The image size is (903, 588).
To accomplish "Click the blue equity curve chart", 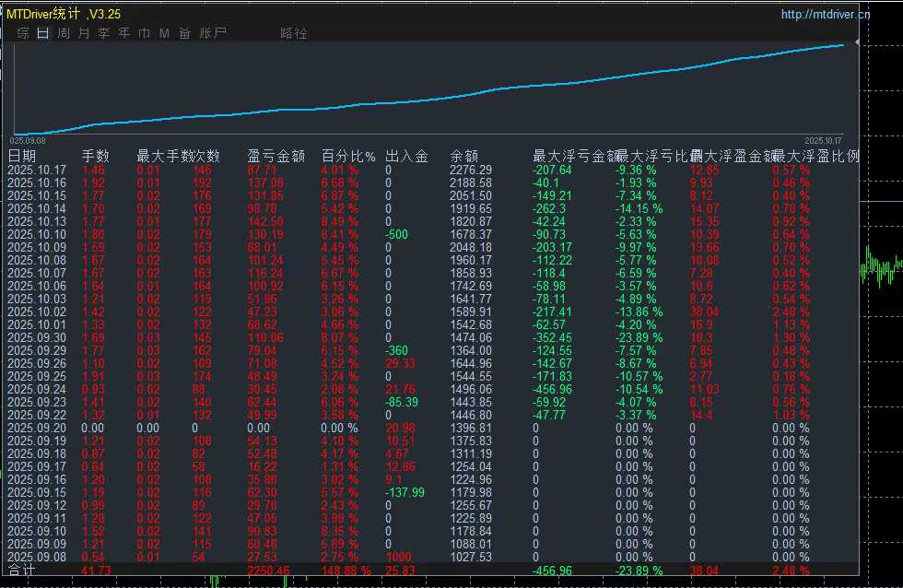I will [428, 89].
